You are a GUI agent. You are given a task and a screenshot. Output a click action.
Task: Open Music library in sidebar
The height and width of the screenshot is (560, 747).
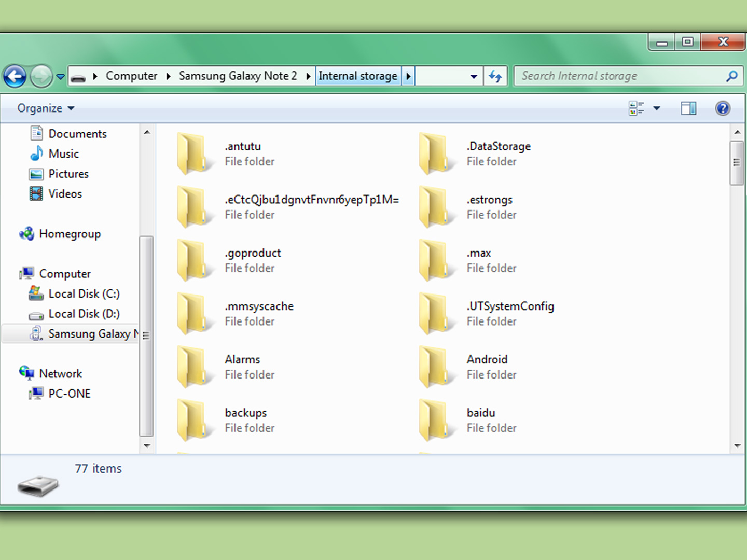[64, 154]
